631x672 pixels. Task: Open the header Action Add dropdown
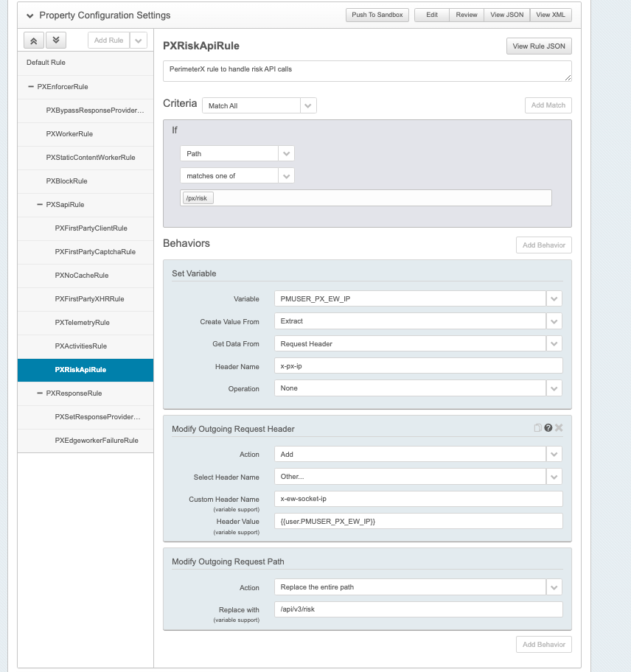pos(418,455)
